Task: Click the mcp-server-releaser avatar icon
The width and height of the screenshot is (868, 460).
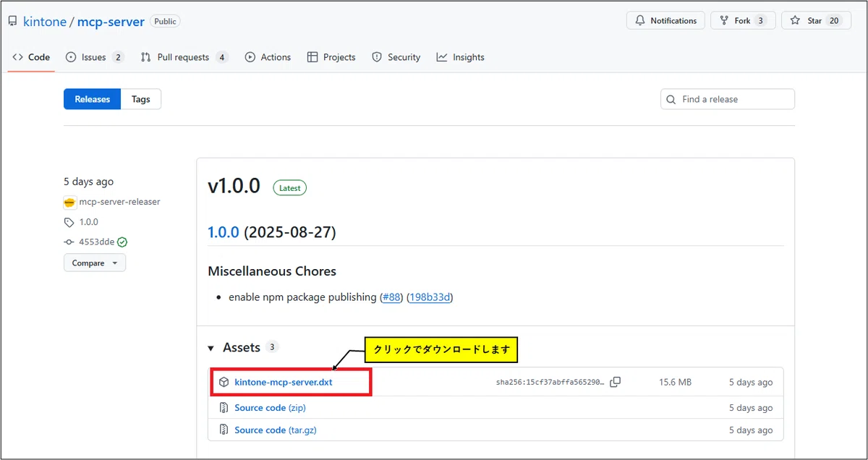Action: (69, 203)
